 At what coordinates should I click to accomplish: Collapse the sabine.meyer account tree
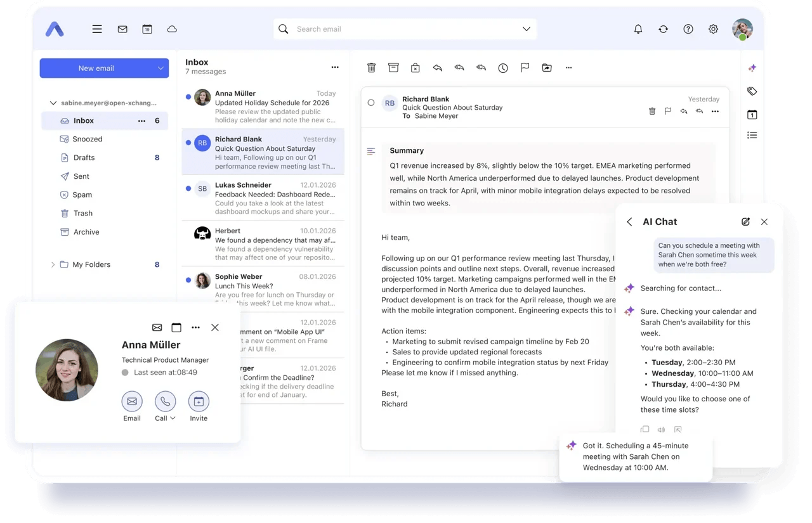pyautogui.click(x=53, y=103)
